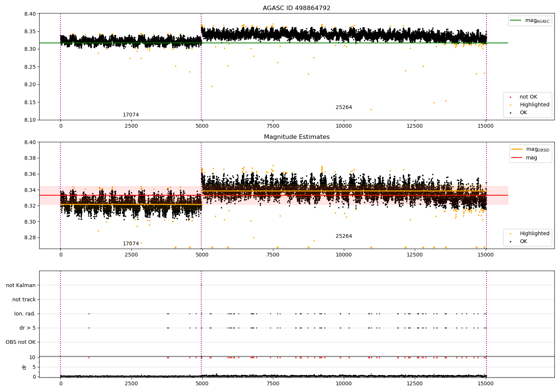Select the 'not OK' legend entry
Image resolution: width=560 pixels, height=392 pixels.
click(528, 97)
